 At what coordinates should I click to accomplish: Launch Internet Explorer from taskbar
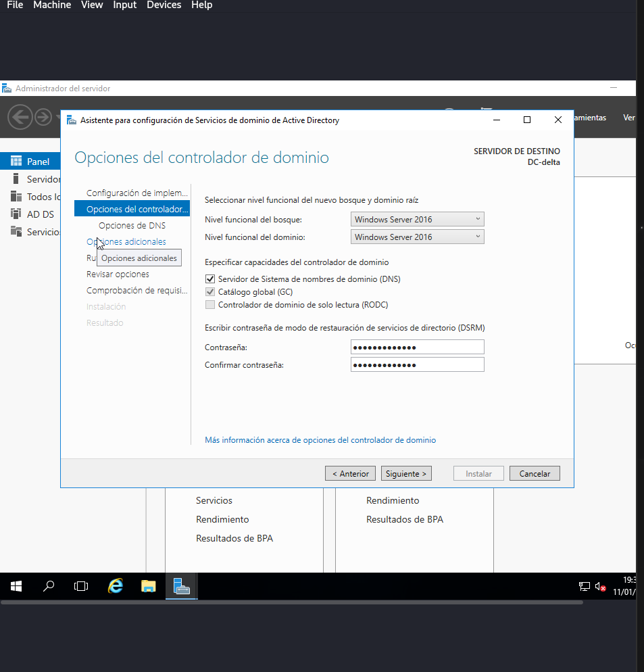click(x=116, y=586)
